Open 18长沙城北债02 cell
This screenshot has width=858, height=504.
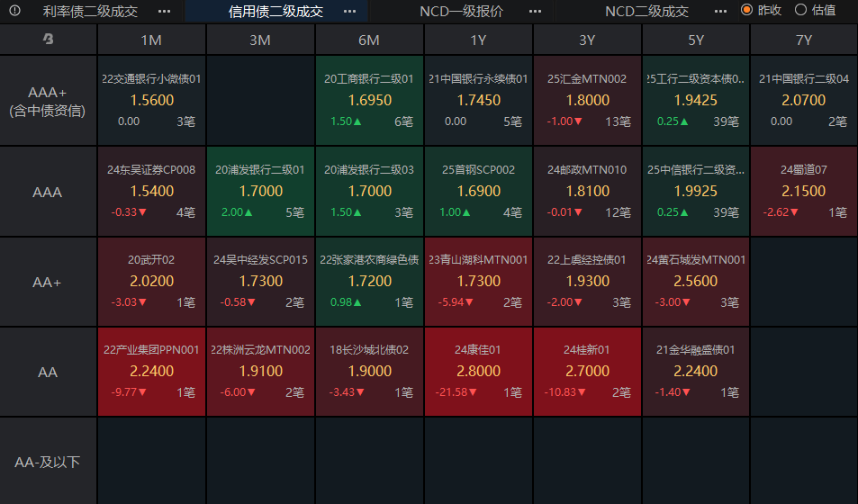click(369, 372)
